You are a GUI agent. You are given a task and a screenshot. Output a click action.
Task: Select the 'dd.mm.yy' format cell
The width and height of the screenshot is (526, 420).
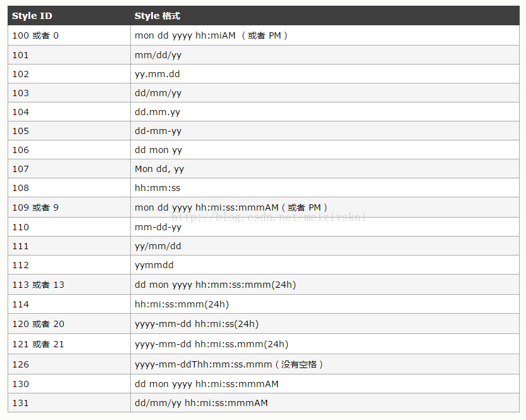coord(325,112)
